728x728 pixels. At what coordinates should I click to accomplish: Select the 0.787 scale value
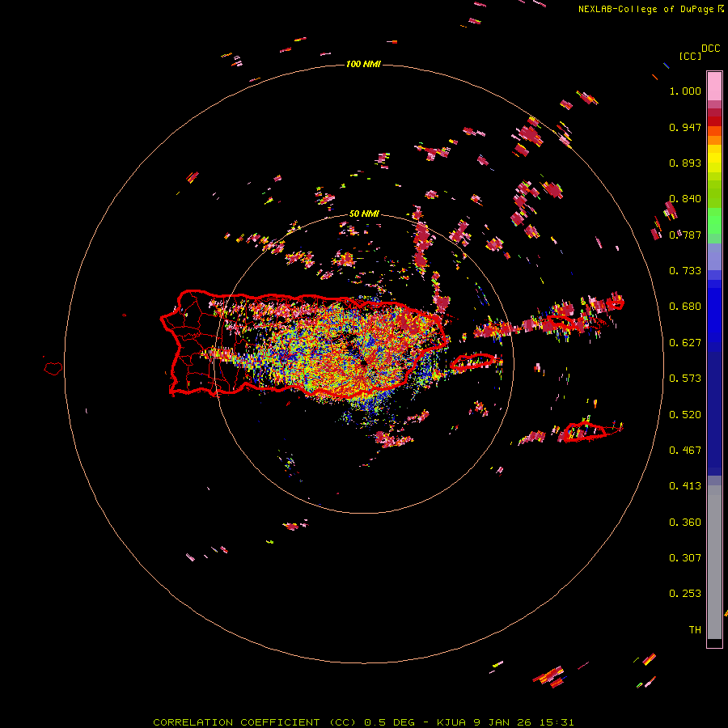[x=685, y=235]
